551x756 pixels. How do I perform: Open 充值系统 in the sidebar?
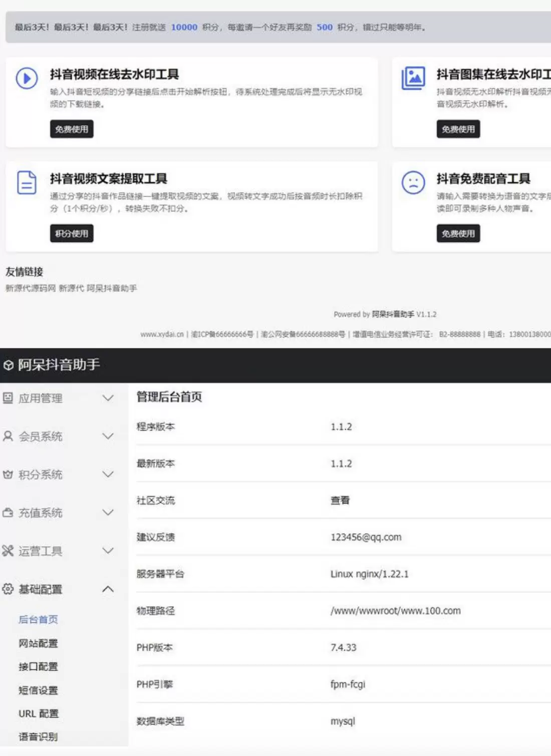point(41,513)
